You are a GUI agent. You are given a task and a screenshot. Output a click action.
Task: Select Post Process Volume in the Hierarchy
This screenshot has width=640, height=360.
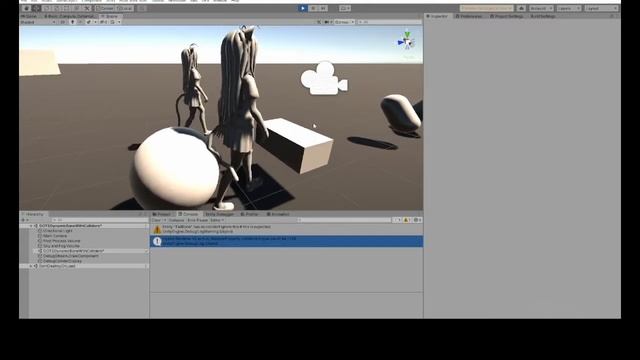(x=61, y=241)
